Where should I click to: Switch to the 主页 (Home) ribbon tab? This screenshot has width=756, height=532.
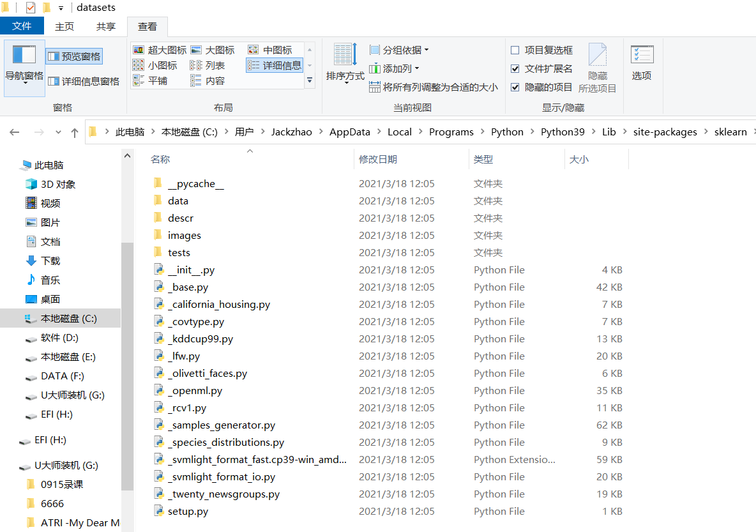click(66, 26)
